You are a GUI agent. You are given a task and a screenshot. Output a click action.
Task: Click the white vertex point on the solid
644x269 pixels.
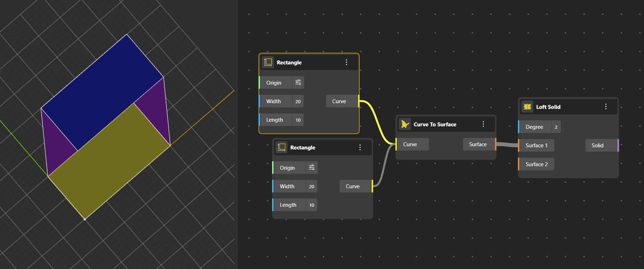85,219
